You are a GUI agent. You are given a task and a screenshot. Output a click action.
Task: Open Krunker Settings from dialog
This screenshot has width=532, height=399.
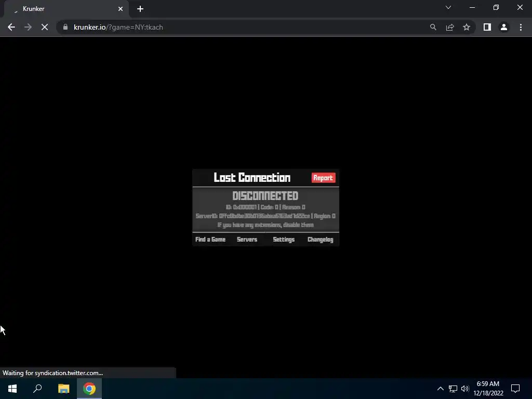[284, 240]
